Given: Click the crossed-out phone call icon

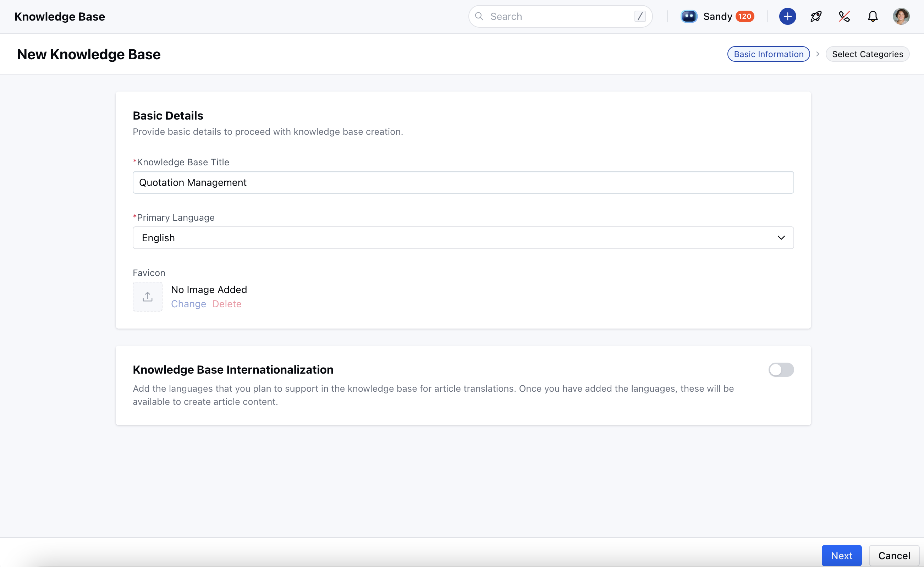Looking at the screenshot, I should 844,17.
